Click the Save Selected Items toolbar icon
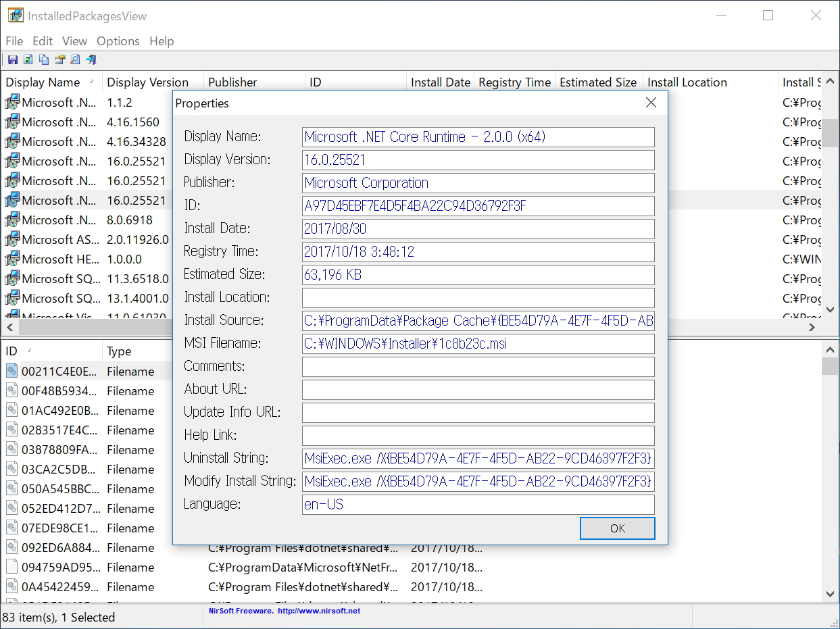 point(12,59)
